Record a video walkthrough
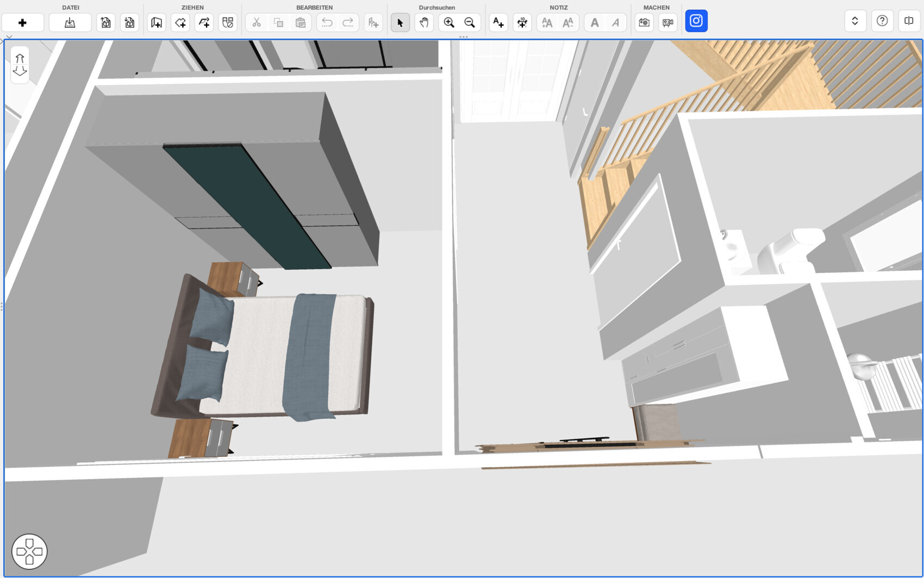The height and width of the screenshot is (578, 924). point(667,23)
